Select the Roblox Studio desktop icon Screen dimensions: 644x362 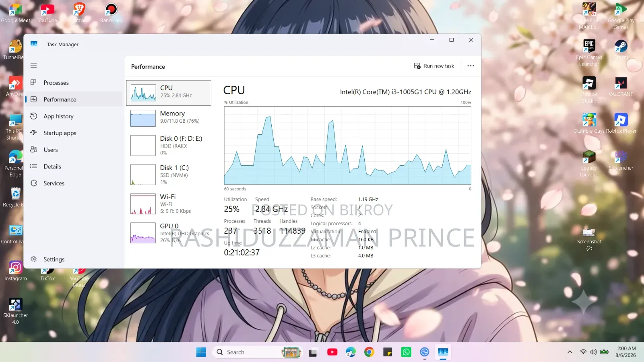(x=589, y=90)
